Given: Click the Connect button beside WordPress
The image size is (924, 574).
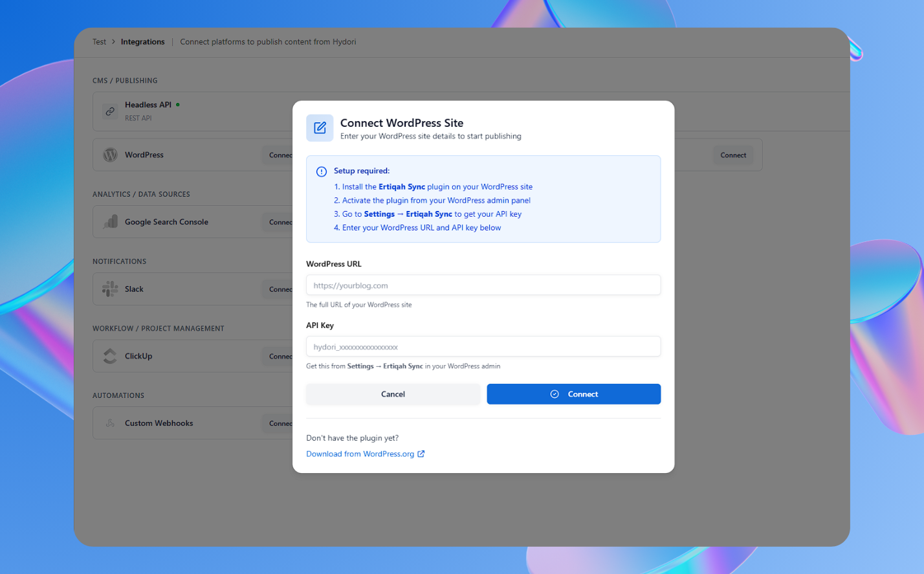Looking at the screenshot, I should [x=278, y=155].
